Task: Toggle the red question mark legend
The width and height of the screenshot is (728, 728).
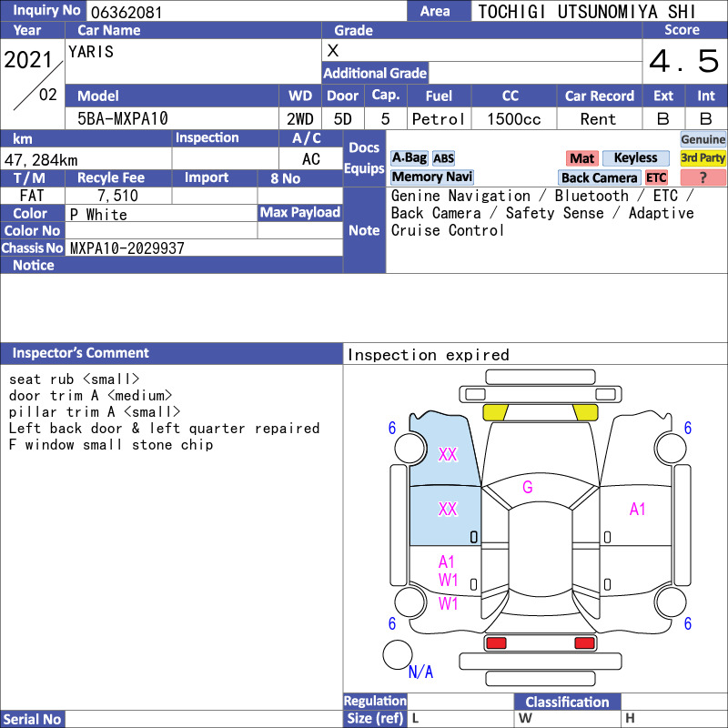Action: pyautogui.click(x=703, y=177)
